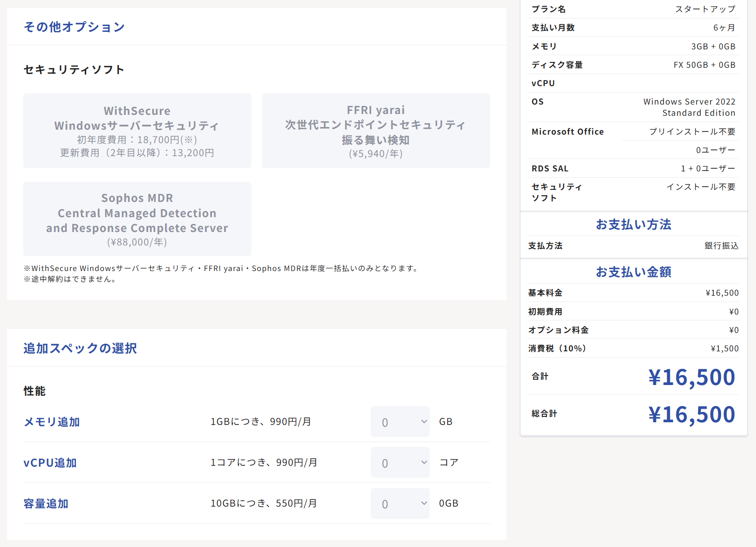Click the 追加スペックの選択 section heading
Screen dimensions: 756x547
pos(80,348)
